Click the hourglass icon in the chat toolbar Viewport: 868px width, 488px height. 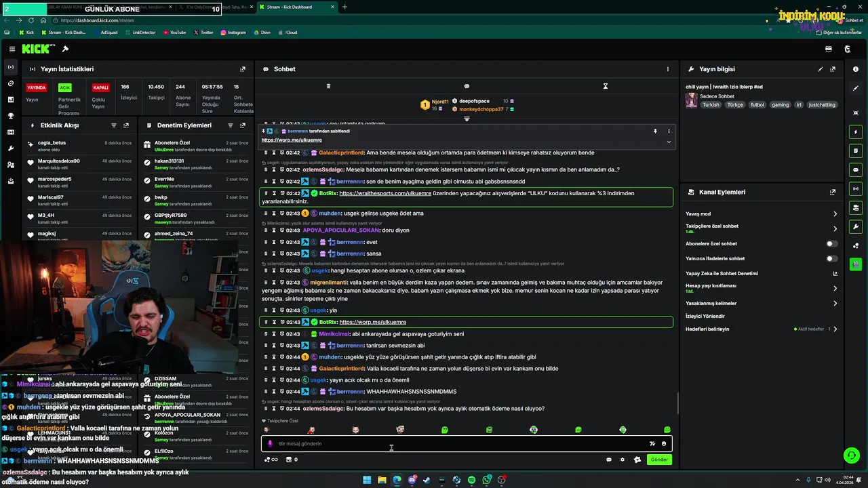[606, 86]
